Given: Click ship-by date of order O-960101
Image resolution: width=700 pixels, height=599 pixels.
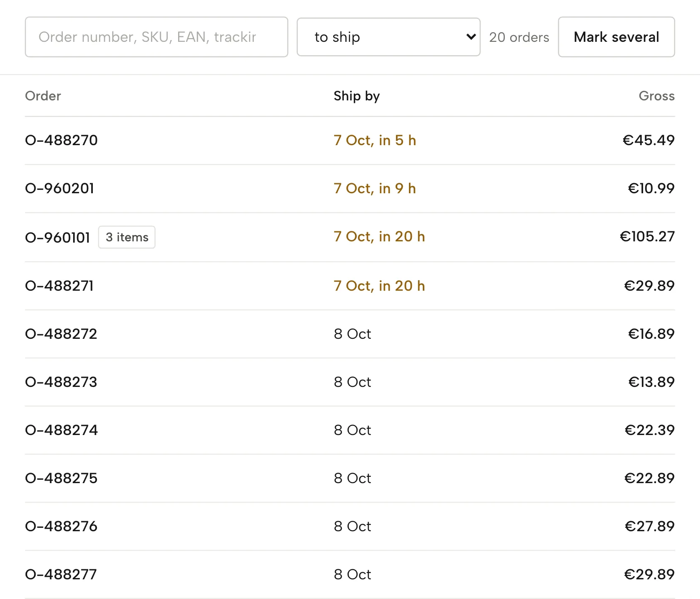Looking at the screenshot, I should 379,236.
